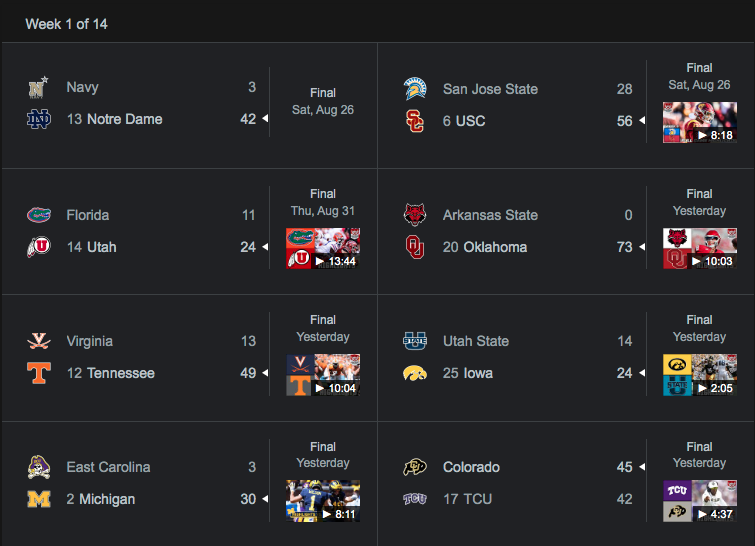
Task: Open the Michigan 8:11 highlight clip
Action: [323, 500]
